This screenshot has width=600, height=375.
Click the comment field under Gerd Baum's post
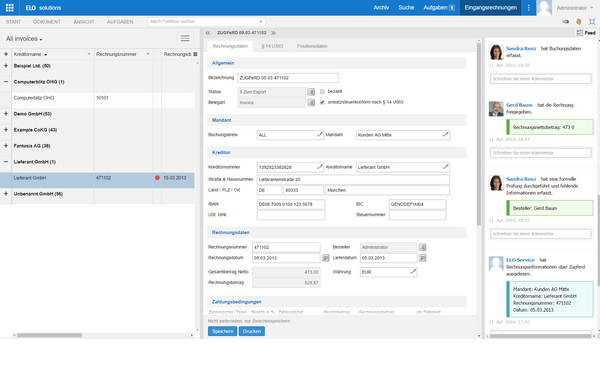540,153
